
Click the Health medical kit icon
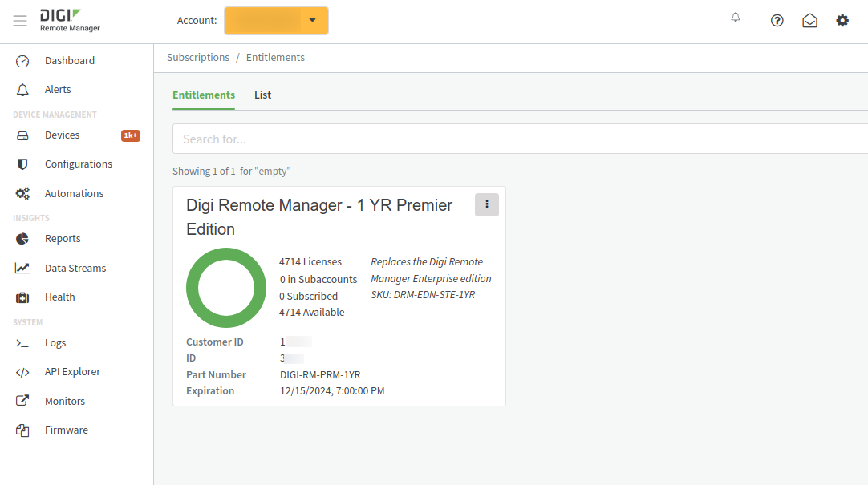[22, 297]
